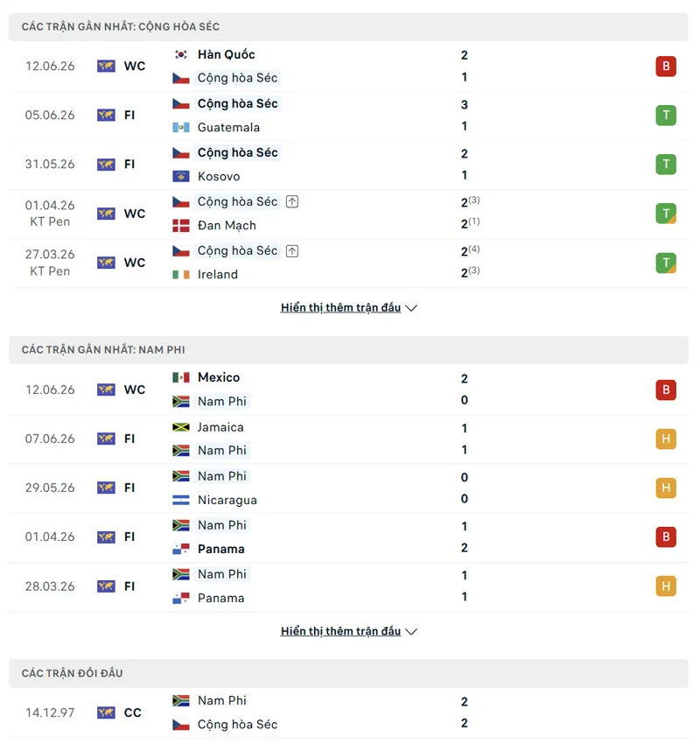Click the Mexico flag icon
This screenshot has height=744, width=700.
[x=181, y=378]
